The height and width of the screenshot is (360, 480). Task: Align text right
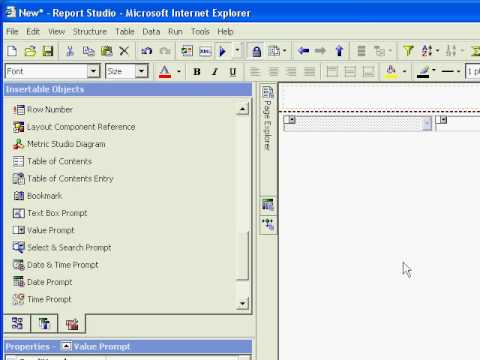[291, 71]
